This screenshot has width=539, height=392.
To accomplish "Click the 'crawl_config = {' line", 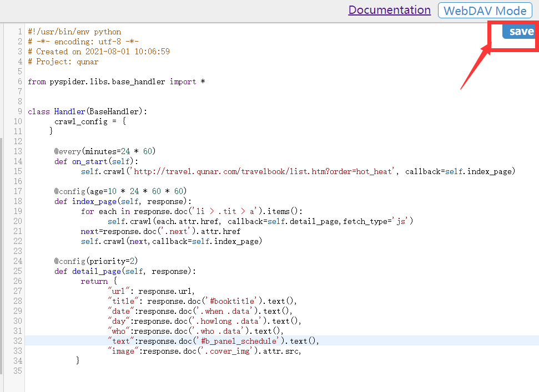I will tap(90, 121).
